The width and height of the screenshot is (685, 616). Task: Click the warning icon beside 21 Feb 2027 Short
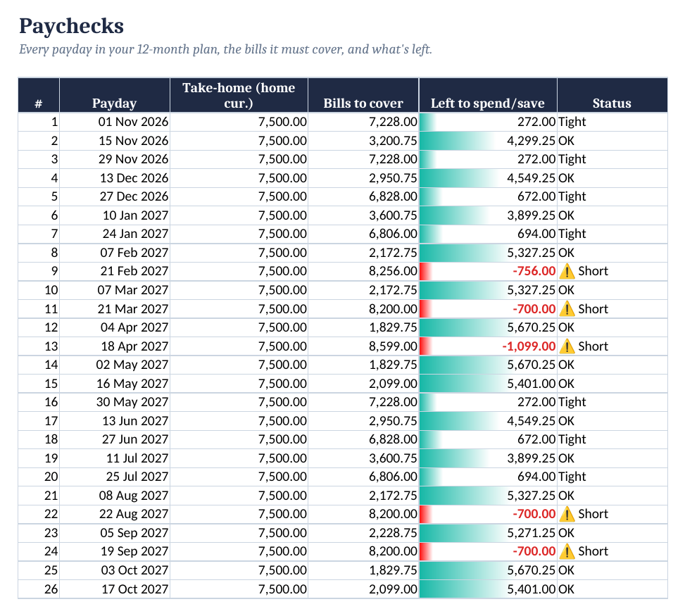(567, 271)
